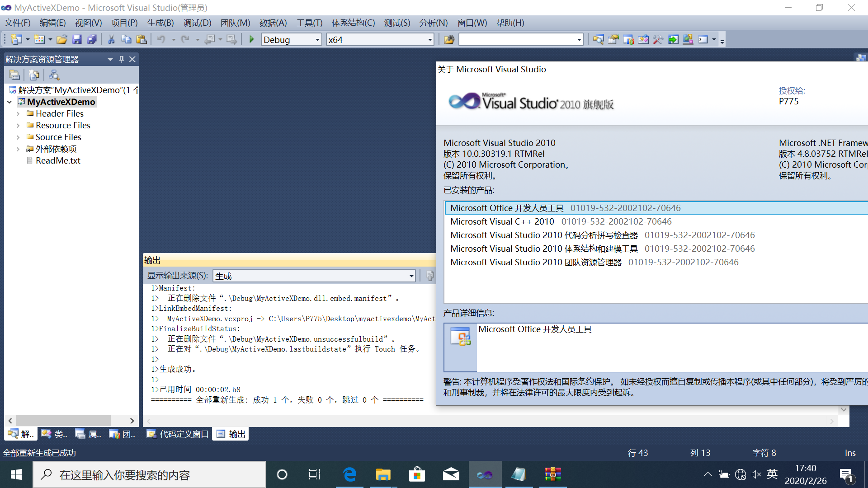Click the Copy toolbar icon
The width and height of the screenshot is (868, 488).
[x=126, y=40]
